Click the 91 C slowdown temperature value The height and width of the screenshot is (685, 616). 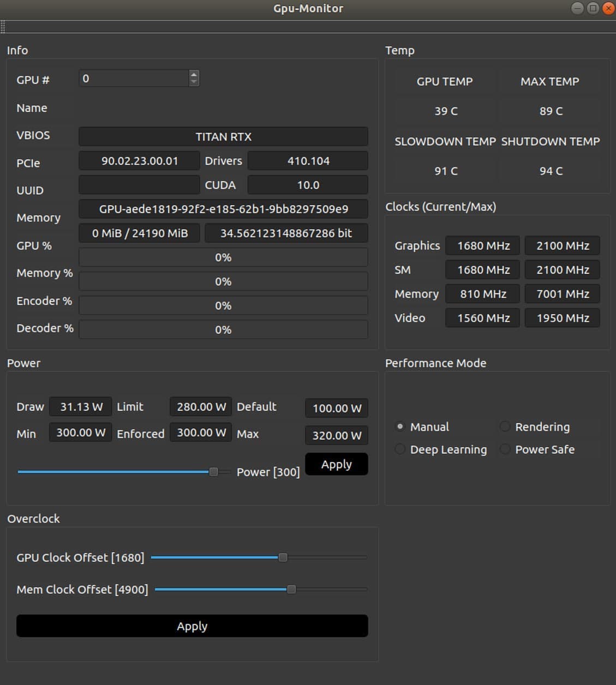pos(446,171)
